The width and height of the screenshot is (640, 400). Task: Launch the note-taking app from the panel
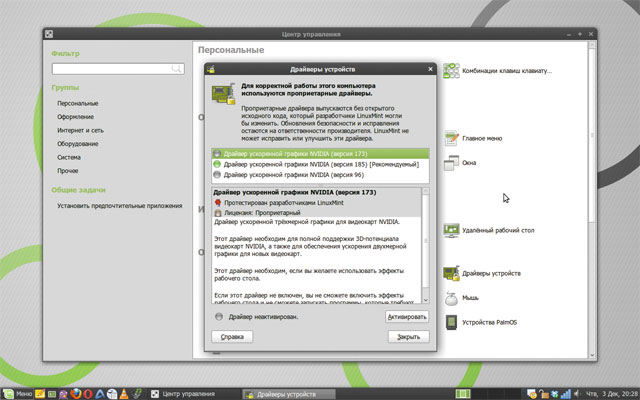point(40,394)
